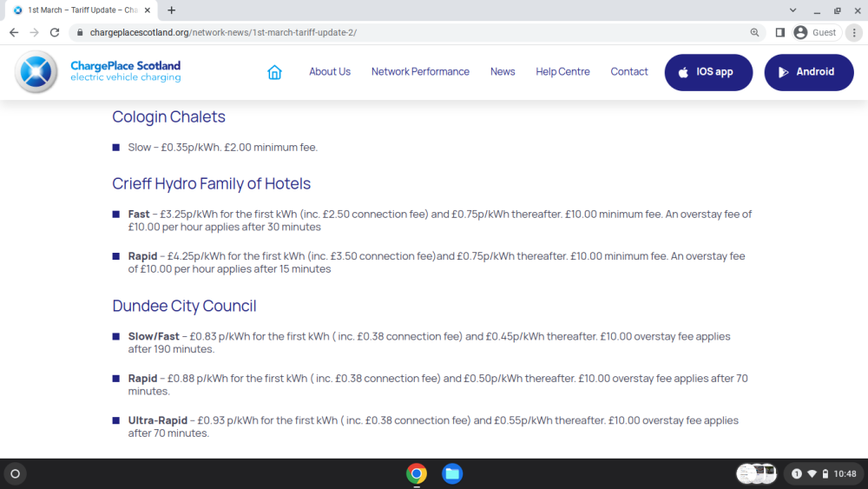Image resolution: width=868 pixels, height=489 pixels.
Task: Open the News section
Action: point(503,71)
